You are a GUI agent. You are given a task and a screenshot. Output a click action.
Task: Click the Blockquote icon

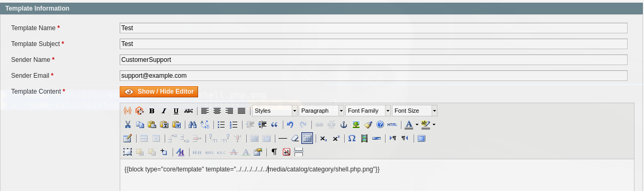pyautogui.click(x=274, y=125)
